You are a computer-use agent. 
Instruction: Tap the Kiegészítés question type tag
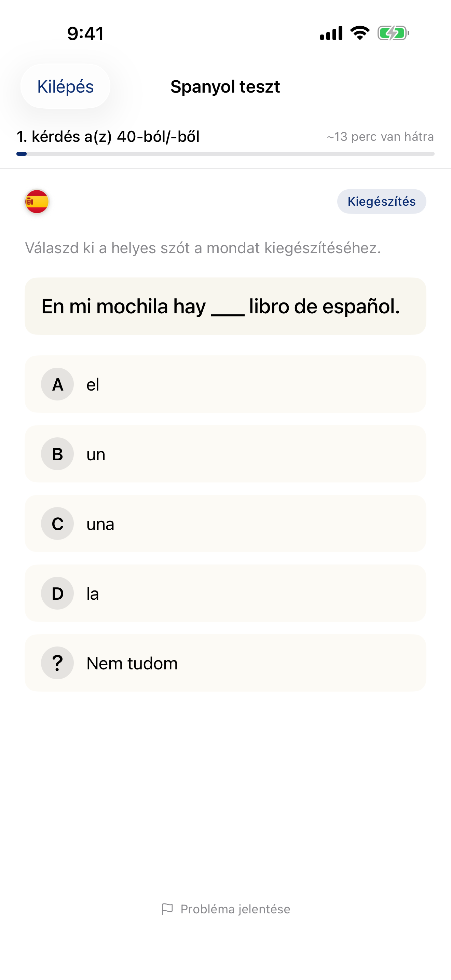(x=381, y=201)
